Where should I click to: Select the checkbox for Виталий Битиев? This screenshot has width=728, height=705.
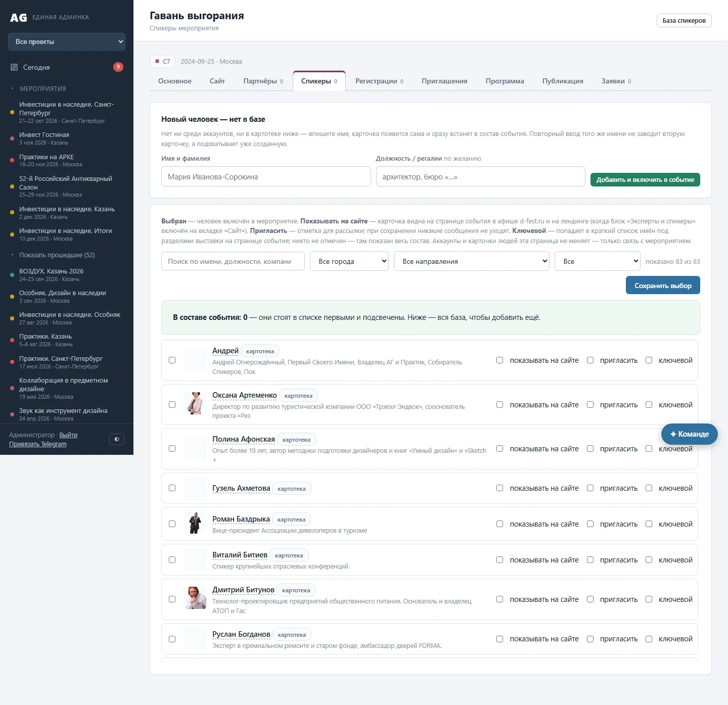click(172, 560)
